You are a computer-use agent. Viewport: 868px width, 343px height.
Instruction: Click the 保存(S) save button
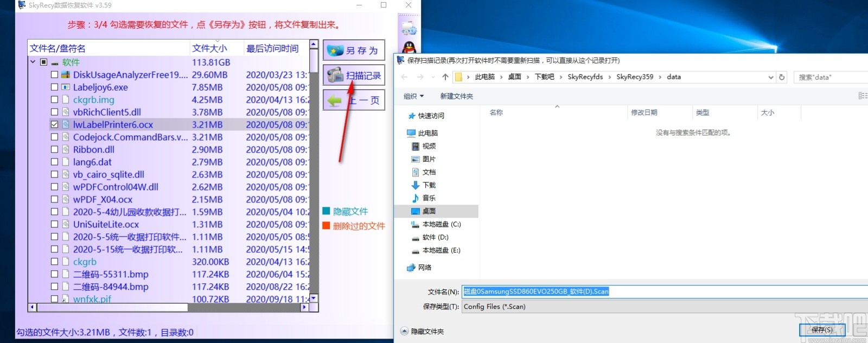pyautogui.click(x=821, y=330)
